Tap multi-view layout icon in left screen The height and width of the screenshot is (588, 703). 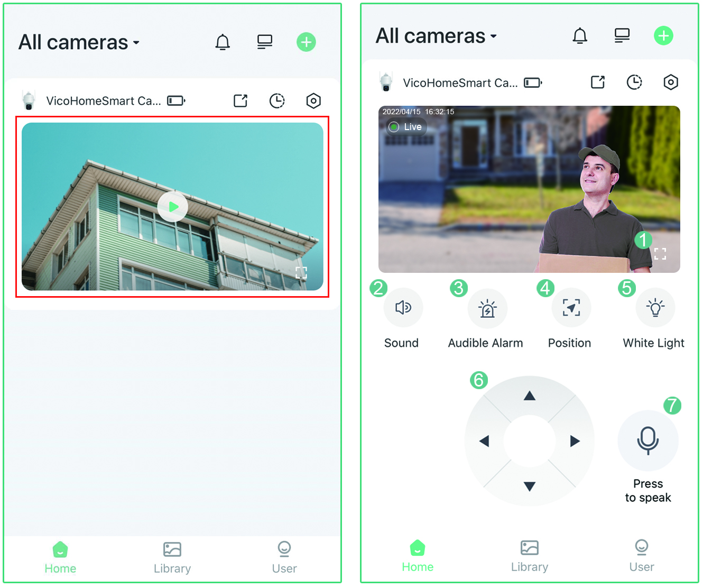265,42
